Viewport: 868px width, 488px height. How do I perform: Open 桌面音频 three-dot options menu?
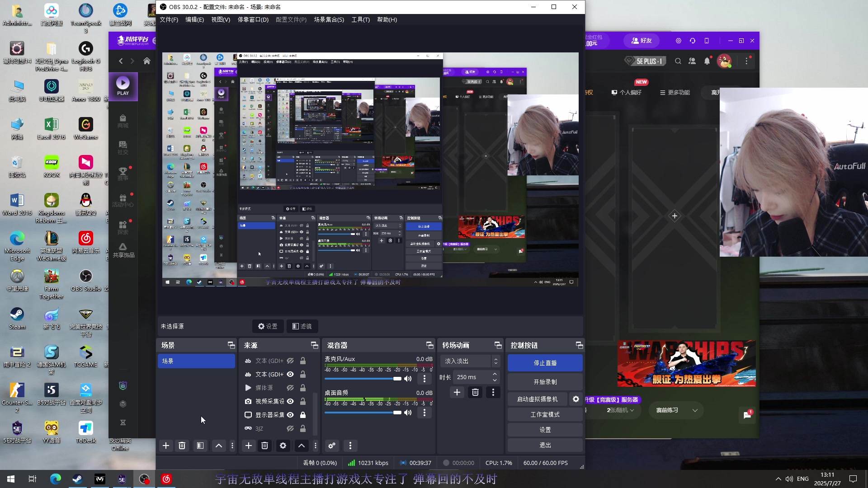424,413
